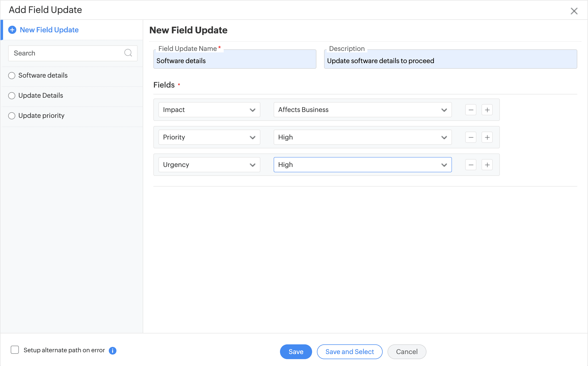Remove the Impact field row

(x=471, y=110)
